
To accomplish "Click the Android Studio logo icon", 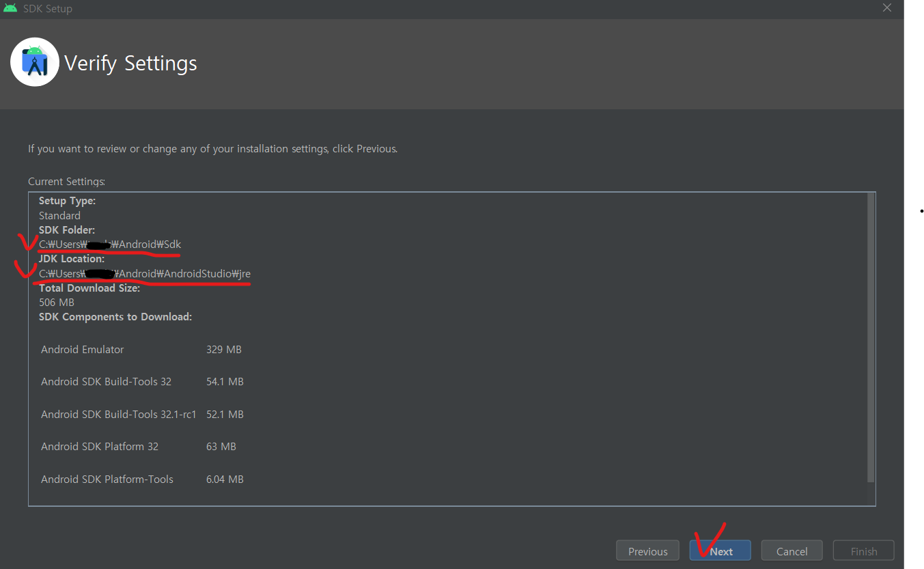I will (x=35, y=62).
